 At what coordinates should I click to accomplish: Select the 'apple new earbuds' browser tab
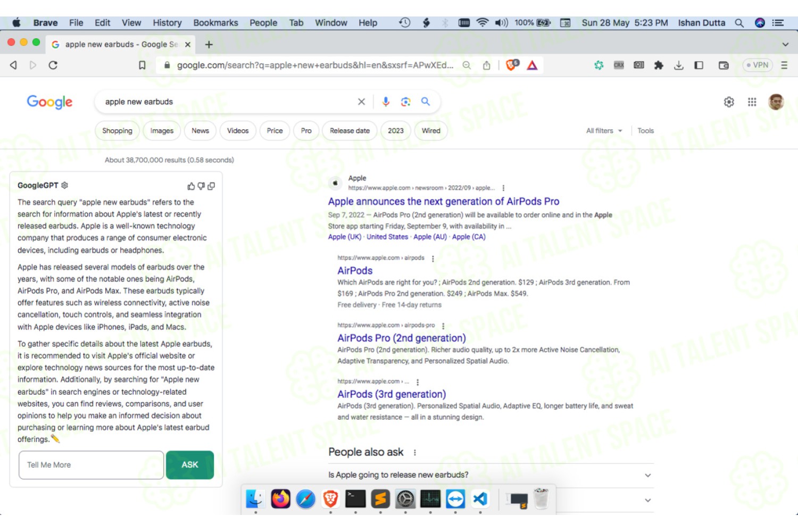pyautogui.click(x=121, y=45)
